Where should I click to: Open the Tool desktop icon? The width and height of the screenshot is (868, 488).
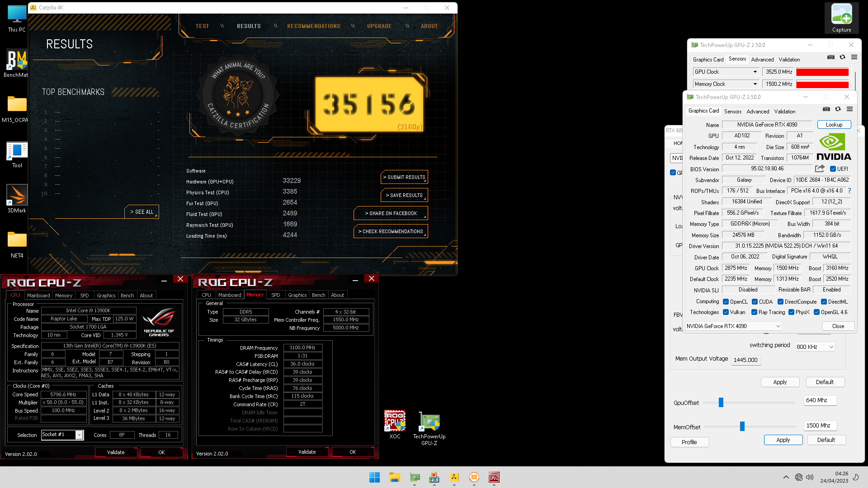point(17,154)
